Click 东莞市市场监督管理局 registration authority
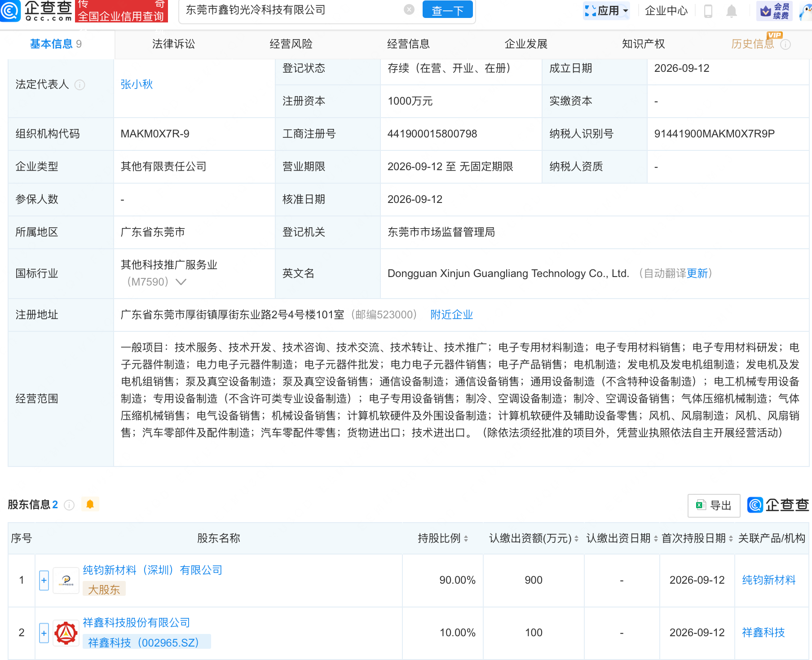Viewport: 812px width, 660px height. tap(441, 232)
